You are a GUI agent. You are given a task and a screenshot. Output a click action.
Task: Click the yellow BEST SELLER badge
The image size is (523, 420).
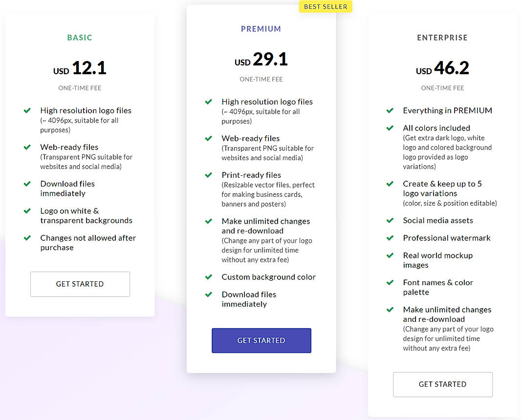[x=326, y=6]
